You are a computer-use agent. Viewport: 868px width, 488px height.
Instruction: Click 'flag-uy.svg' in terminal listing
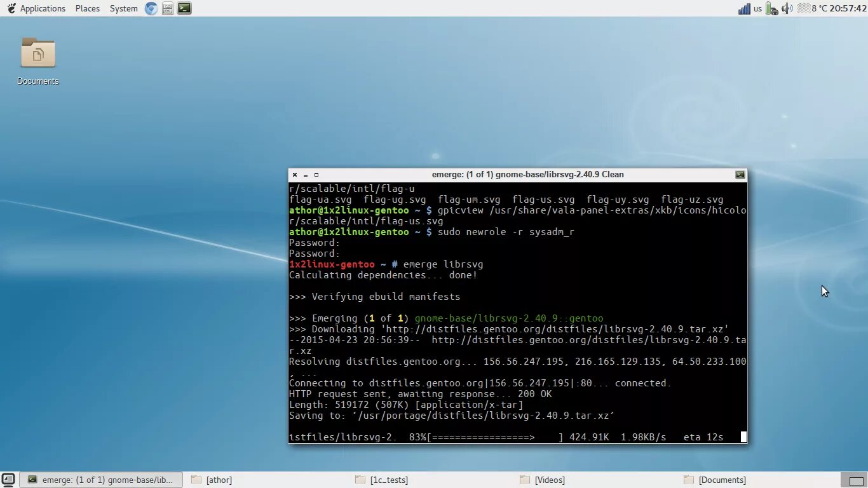click(x=618, y=200)
